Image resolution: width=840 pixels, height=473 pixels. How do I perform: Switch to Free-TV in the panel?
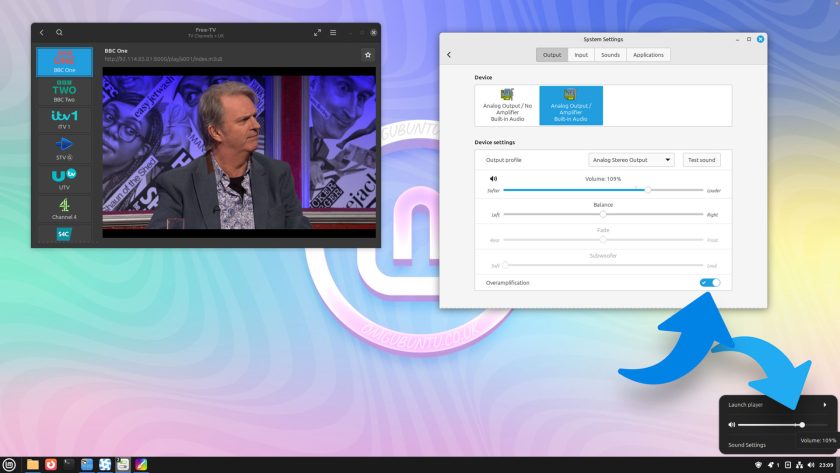[105, 465]
